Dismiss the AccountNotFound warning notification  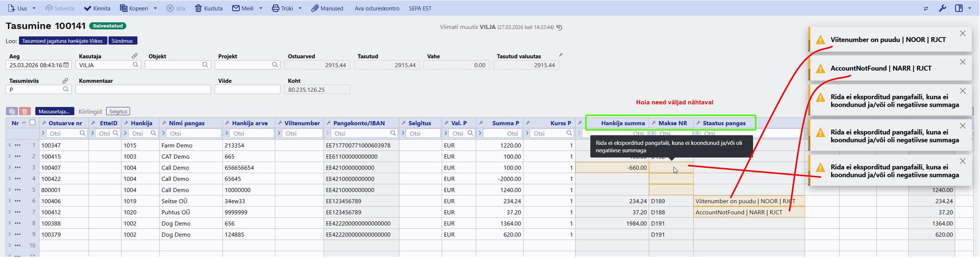(962, 62)
